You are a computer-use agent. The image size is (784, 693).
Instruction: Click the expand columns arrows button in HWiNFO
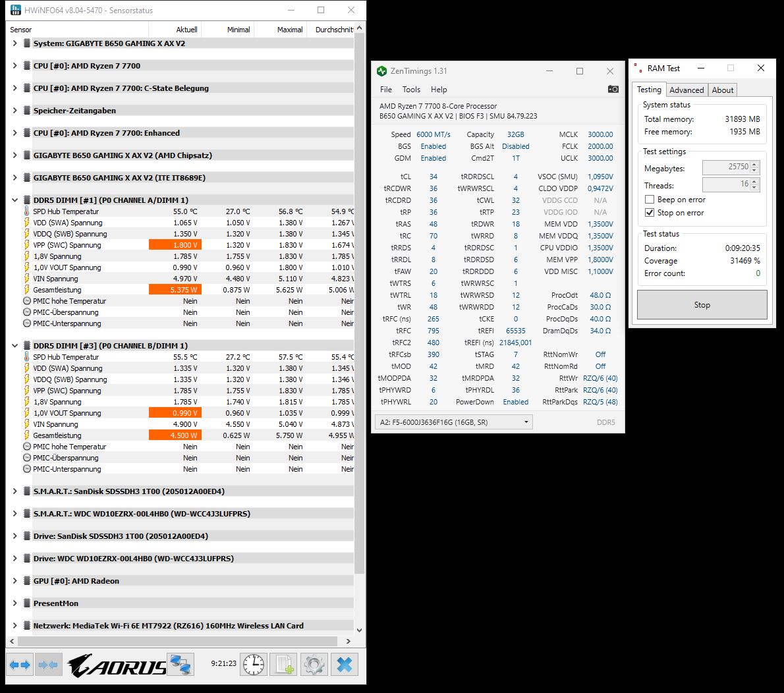point(20,665)
